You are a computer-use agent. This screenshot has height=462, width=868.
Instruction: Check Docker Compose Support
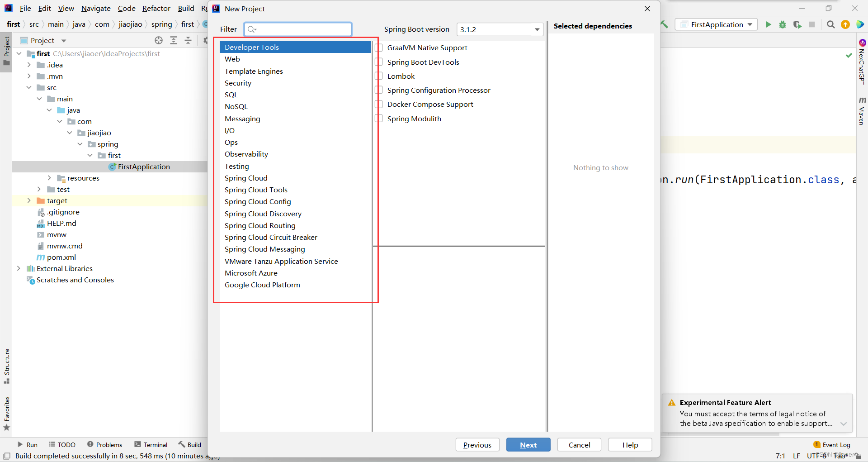(x=379, y=104)
